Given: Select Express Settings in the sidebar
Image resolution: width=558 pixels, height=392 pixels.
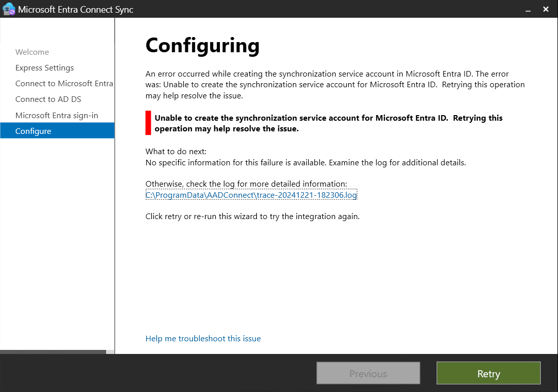Looking at the screenshot, I should click(x=45, y=68).
